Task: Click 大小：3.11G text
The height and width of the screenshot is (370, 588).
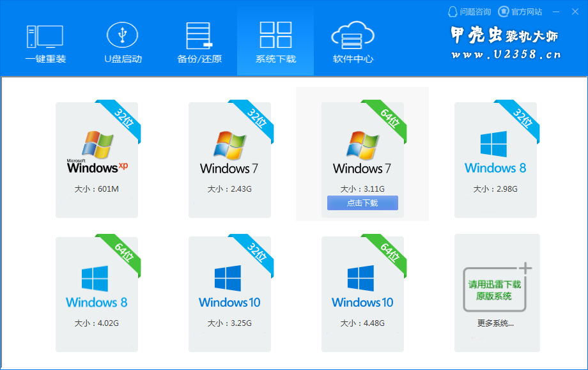Action: click(362, 189)
